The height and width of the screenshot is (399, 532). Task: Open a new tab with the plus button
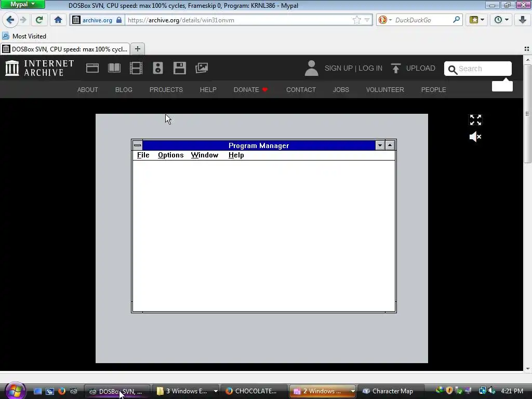[137, 49]
